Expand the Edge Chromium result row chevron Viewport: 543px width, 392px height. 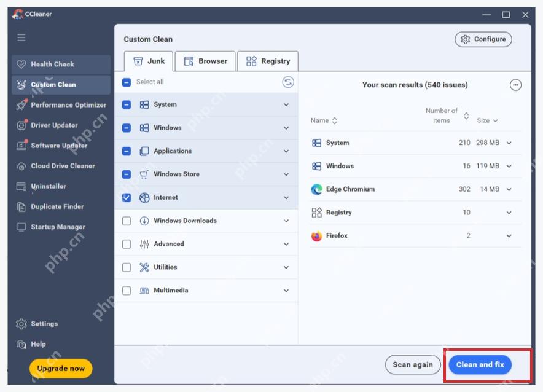pyautogui.click(x=509, y=189)
